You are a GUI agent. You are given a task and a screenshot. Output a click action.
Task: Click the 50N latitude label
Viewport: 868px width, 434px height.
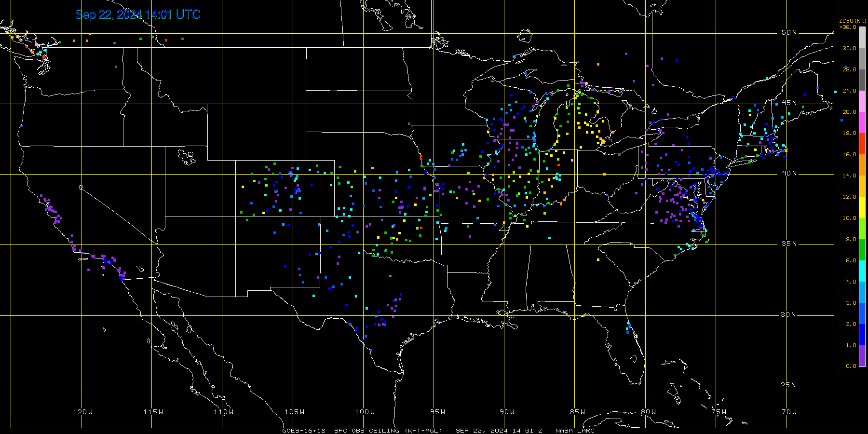(789, 32)
